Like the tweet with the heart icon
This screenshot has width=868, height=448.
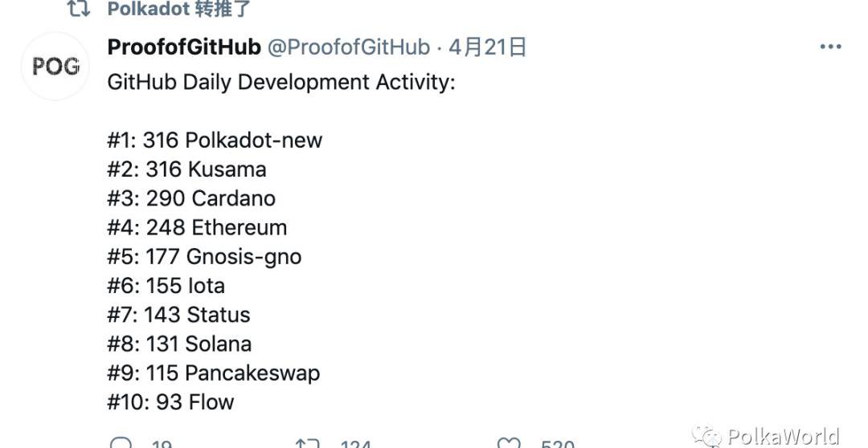(x=509, y=443)
